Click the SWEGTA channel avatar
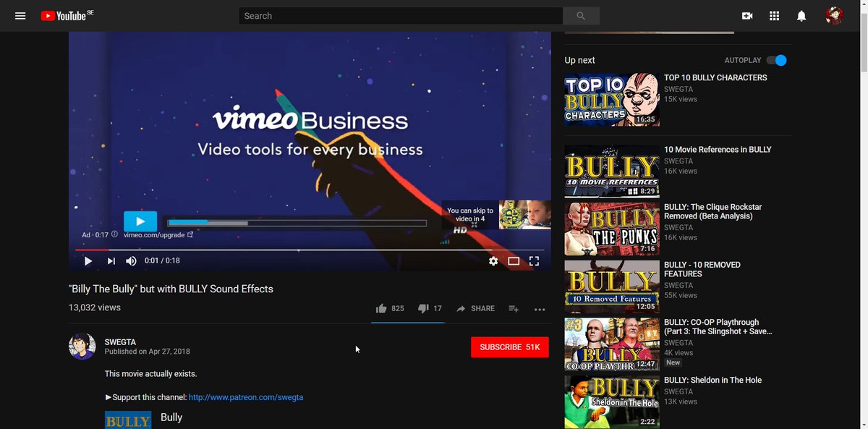 (x=82, y=347)
